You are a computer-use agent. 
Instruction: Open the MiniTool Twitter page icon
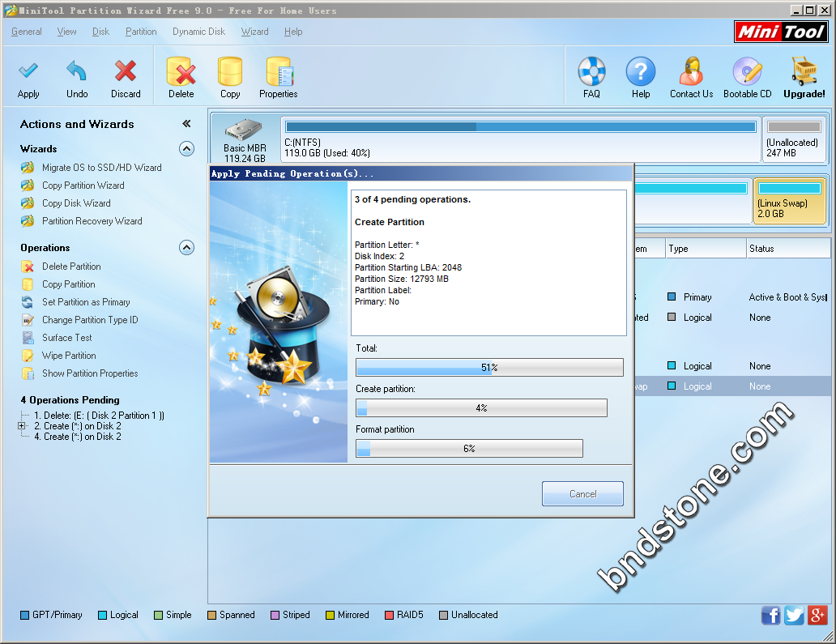pyautogui.click(x=794, y=615)
